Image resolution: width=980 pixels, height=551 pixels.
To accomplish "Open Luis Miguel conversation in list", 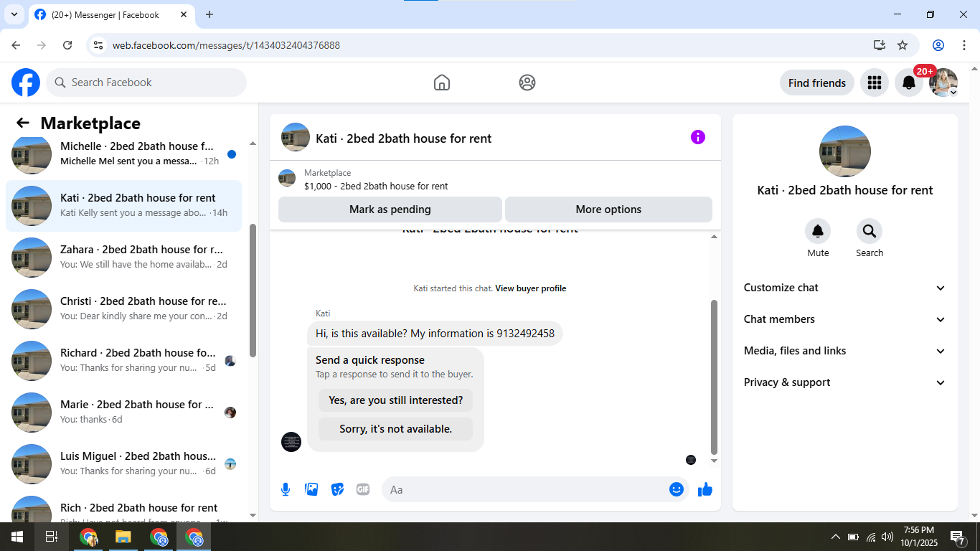I will 124,464.
